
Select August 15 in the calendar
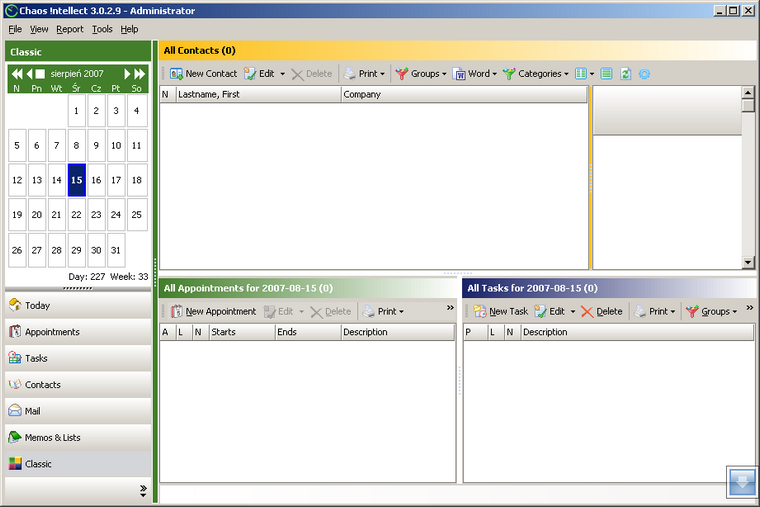77,180
